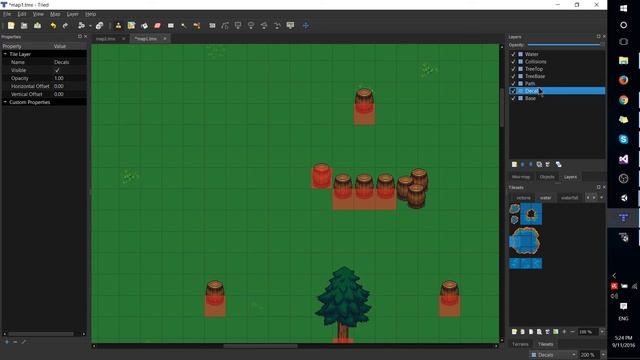Open the Help menu
Screen dimensions: 640x360
(91, 14)
